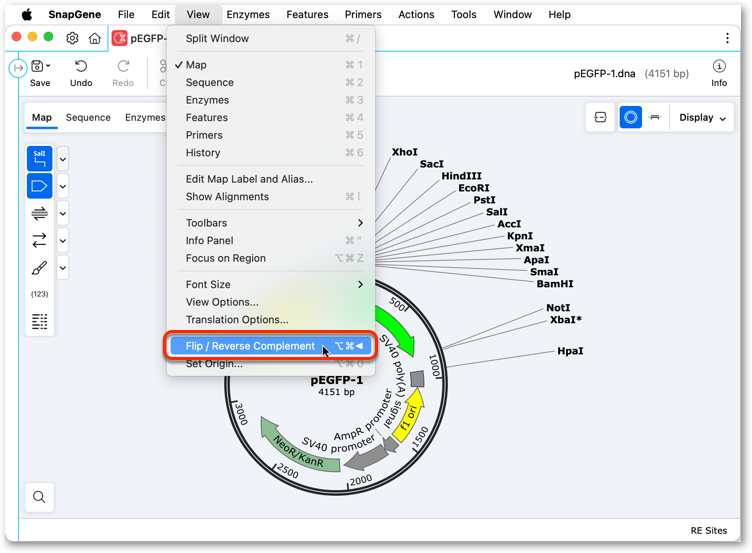Viewport: 752px width, 553px height.
Task: Choose Split Window from View menu
Action: tap(271, 38)
